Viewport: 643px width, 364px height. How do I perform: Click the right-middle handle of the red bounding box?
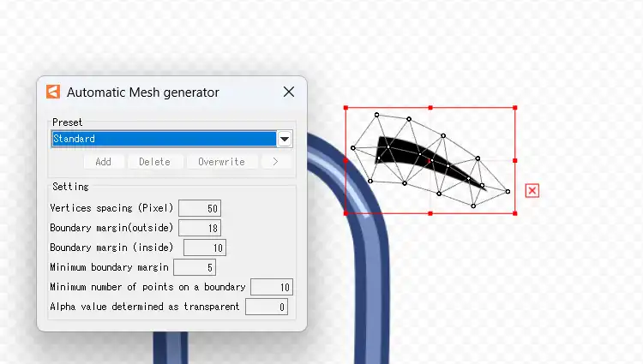click(514, 160)
